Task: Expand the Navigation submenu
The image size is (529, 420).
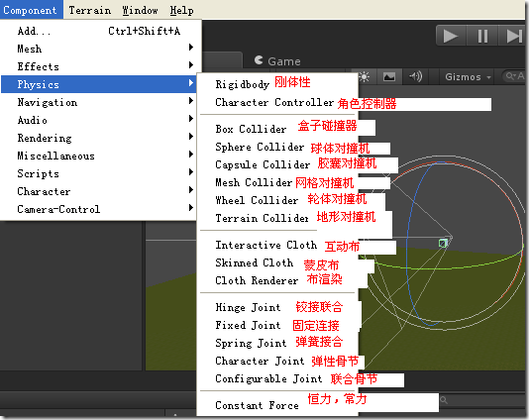Action: 99,102
